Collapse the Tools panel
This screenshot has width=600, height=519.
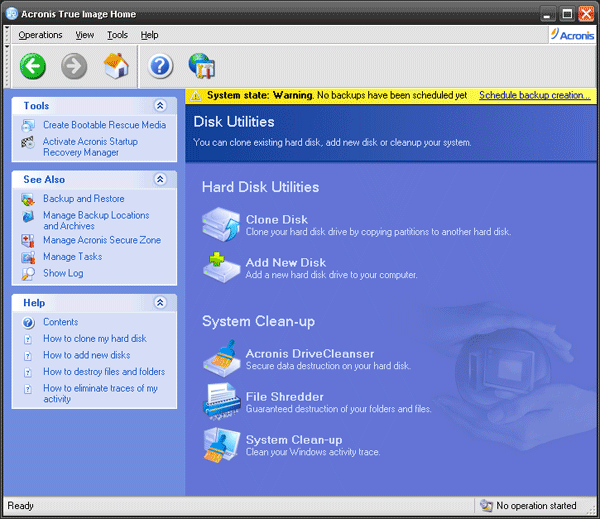point(160,105)
